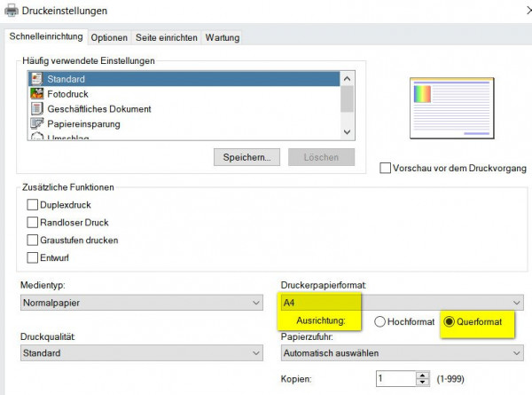Click the Papiereinsparung preset icon

[x=36, y=123]
